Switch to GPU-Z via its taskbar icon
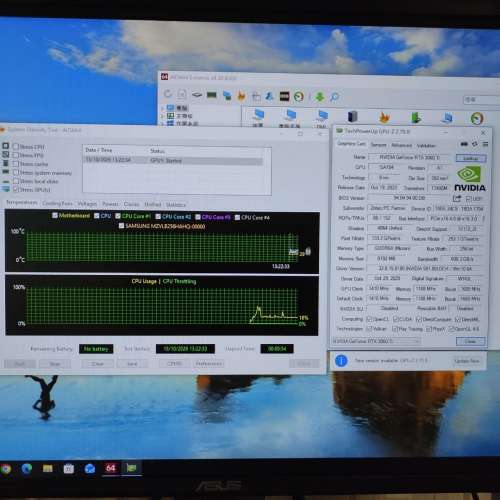500x500 pixels. click(x=131, y=468)
